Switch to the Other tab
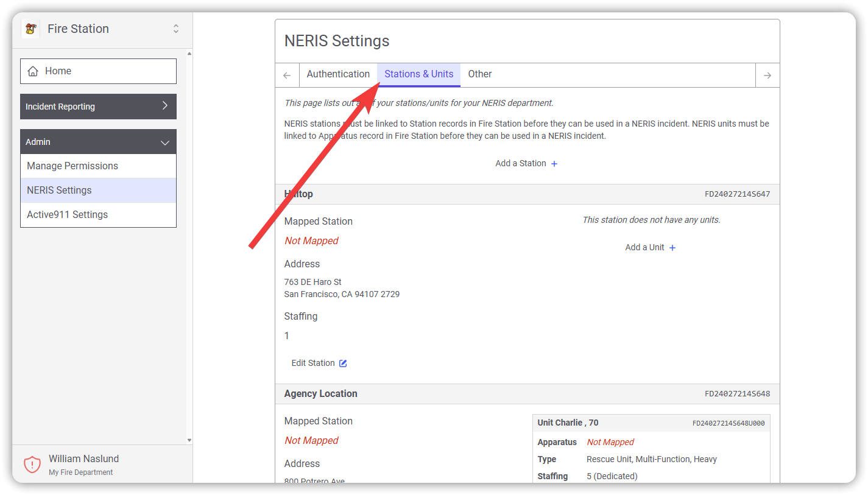868x495 pixels. click(x=479, y=74)
